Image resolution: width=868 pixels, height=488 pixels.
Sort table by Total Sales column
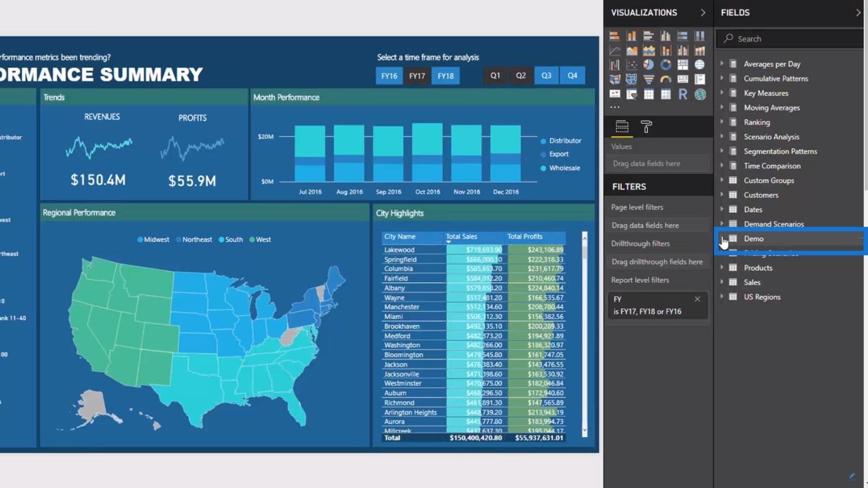coord(461,237)
